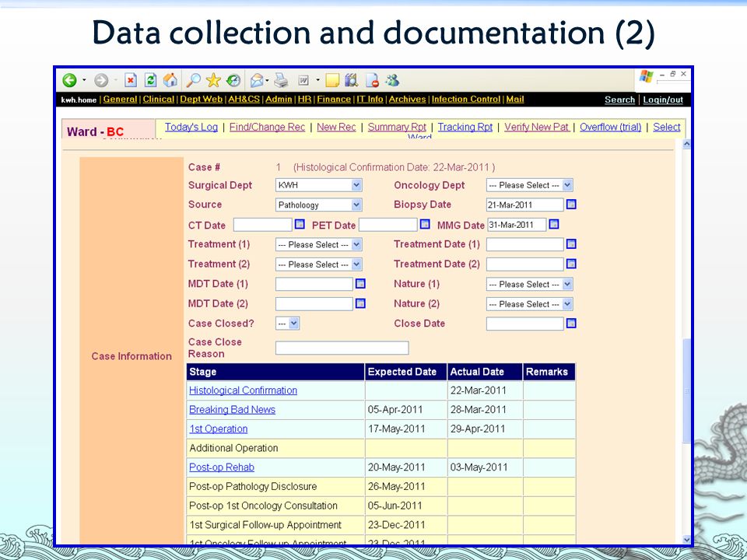Open calendar picker for MDT Date (1)

(x=360, y=284)
